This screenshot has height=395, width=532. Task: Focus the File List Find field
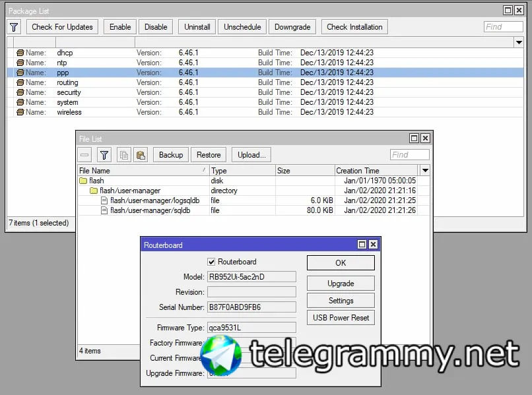(x=409, y=154)
